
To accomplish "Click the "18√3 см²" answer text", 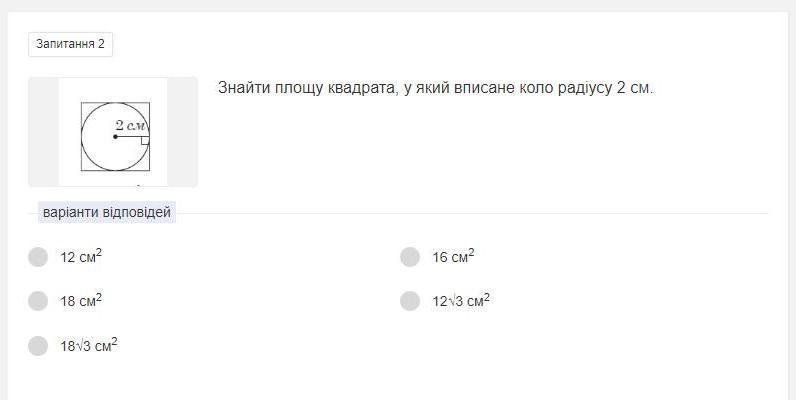I will coord(89,346).
